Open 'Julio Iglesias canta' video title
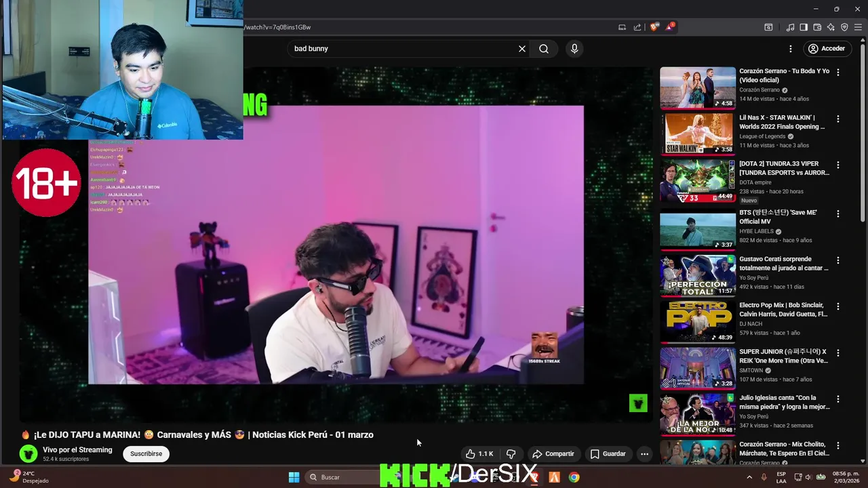The height and width of the screenshot is (488, 868). (784, 403)
